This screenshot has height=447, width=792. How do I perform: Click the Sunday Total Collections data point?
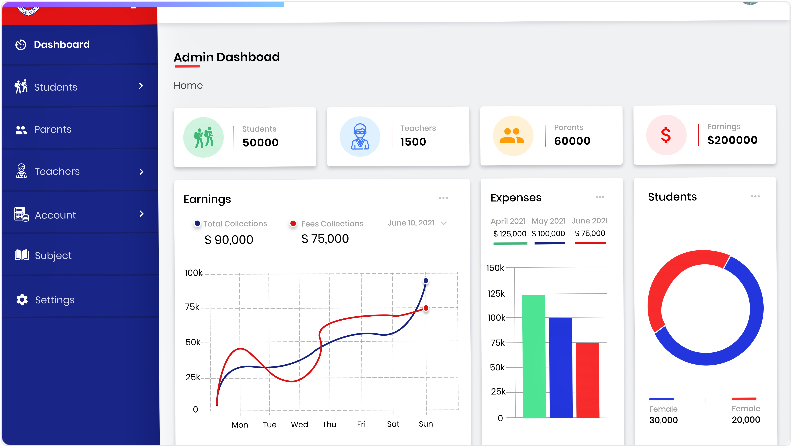tap(426, 281)
